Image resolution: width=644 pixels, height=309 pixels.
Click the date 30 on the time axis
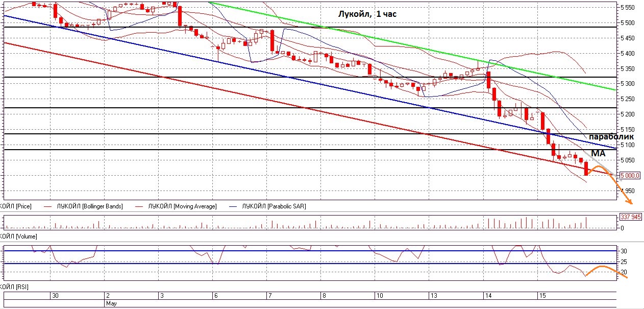[55, 296]
